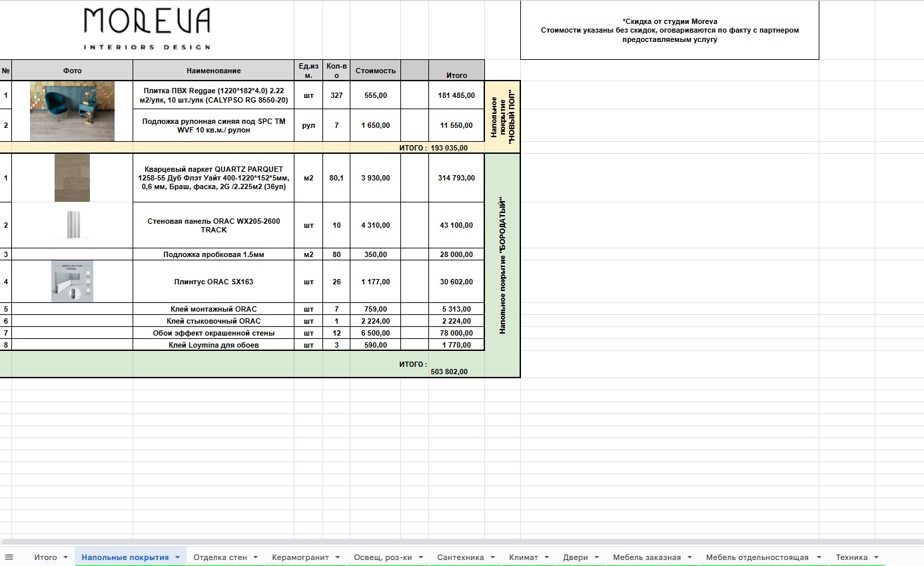Viewport: 924px width, 566px height.
Task: Open the Мебель заказная sheet tab
Action: (x=647, y=557)
